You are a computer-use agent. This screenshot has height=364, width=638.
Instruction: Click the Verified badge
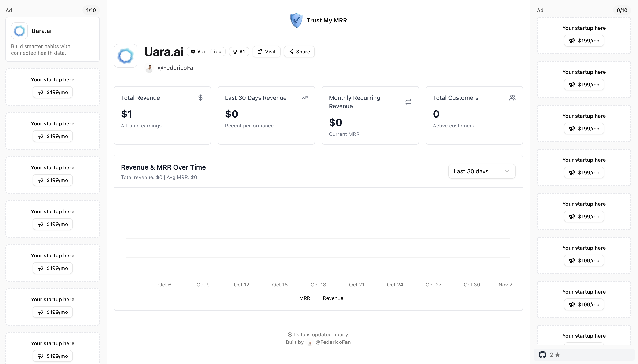(x=206, y=52)
